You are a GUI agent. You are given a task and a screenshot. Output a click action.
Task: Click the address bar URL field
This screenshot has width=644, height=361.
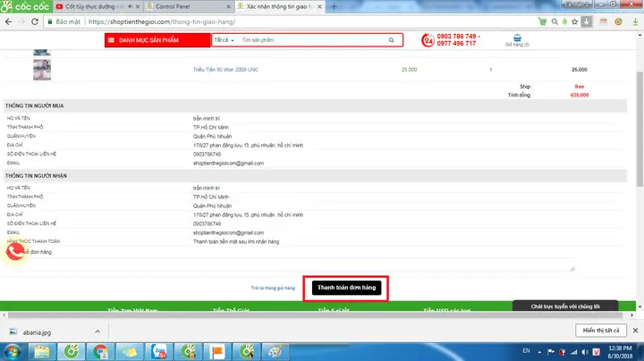[x=287, y=21]
